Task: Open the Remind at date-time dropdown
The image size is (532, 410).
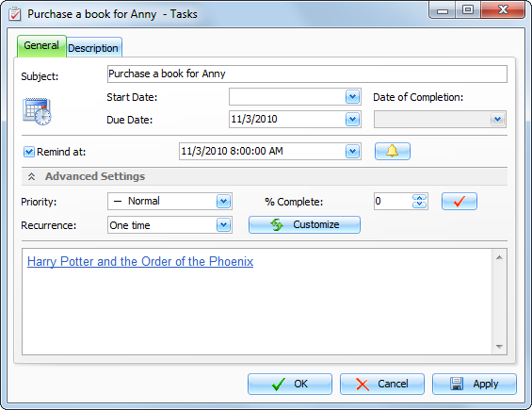Action: coord(352,151)
